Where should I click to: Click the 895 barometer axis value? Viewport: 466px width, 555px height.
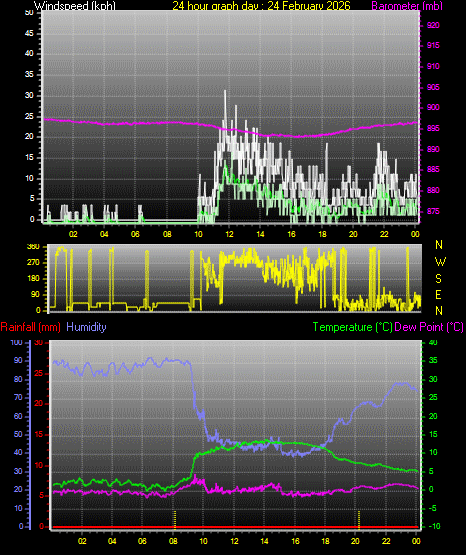(x=433, y=128)
